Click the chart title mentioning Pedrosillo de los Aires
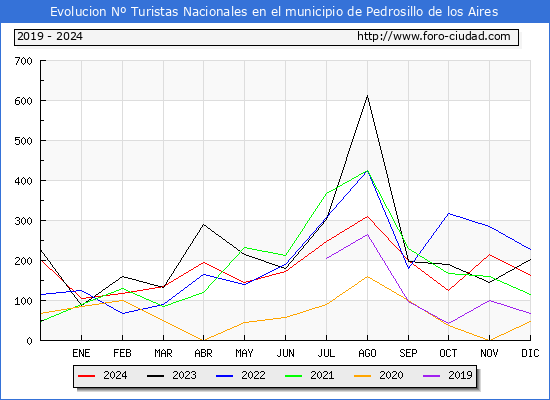 274,12
